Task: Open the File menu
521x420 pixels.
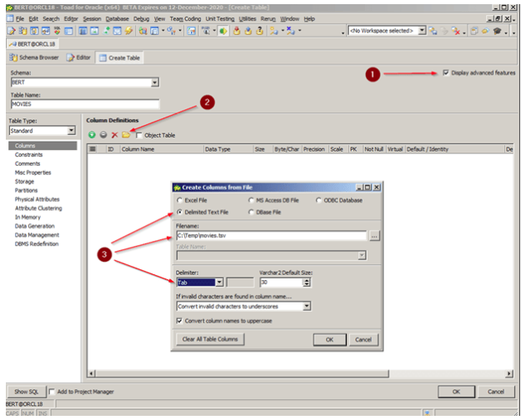Action: (20, 19)
